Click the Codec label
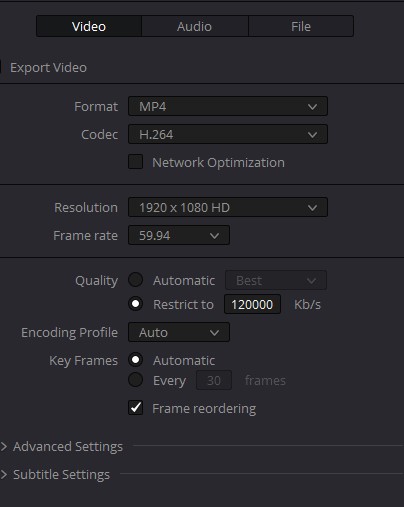This screenshot has height=507, width=404. [99, 135]
